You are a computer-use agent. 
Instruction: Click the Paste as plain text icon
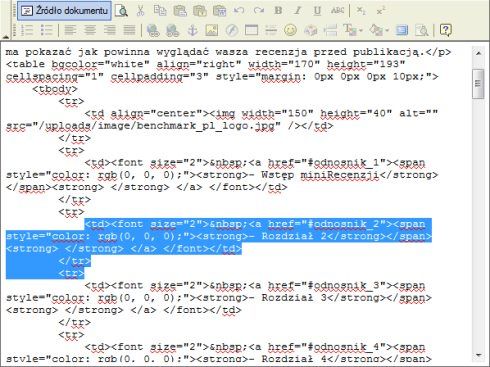click(x=200, y=11)
